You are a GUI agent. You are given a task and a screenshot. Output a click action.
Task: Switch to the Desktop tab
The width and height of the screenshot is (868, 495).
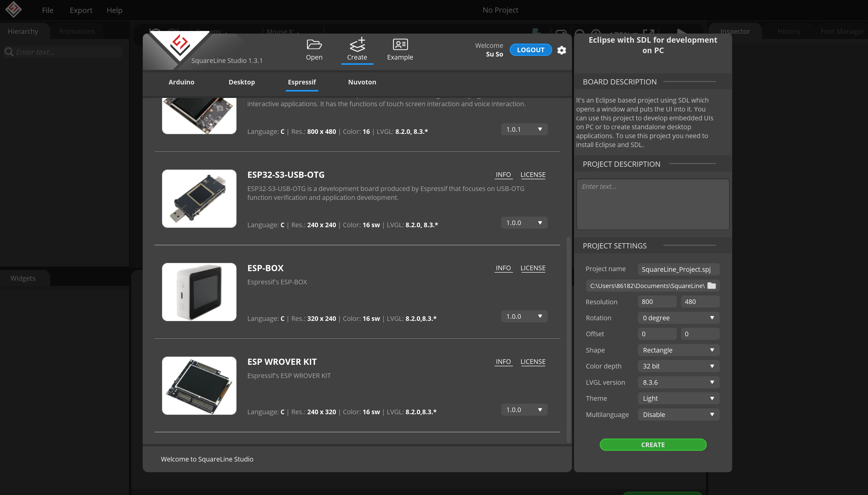pos(242,82)
